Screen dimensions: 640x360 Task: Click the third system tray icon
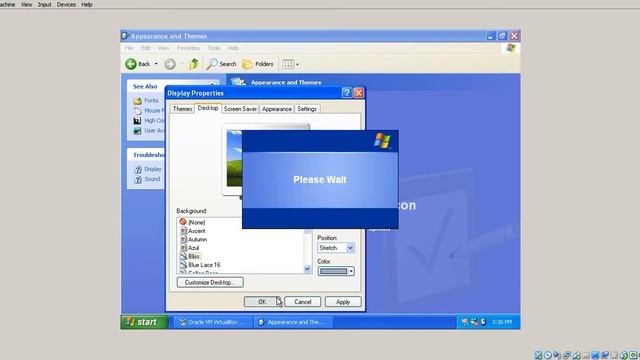point(483,322)
